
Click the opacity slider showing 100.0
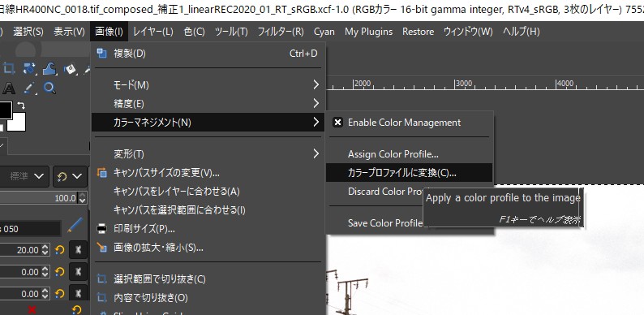coord(39,198)
